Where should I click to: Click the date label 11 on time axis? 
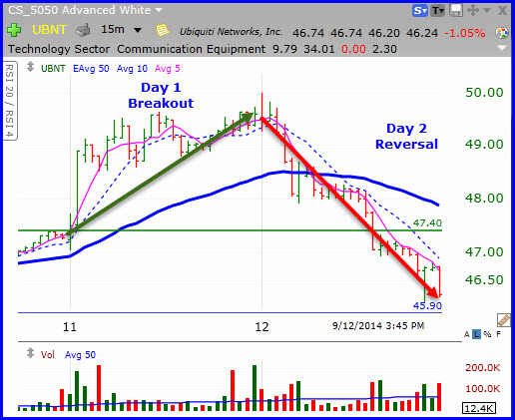tap(70, 327)
